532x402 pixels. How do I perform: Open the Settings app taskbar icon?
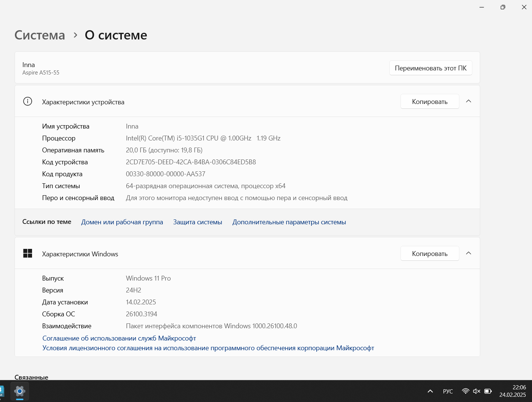tap(19, 391)
